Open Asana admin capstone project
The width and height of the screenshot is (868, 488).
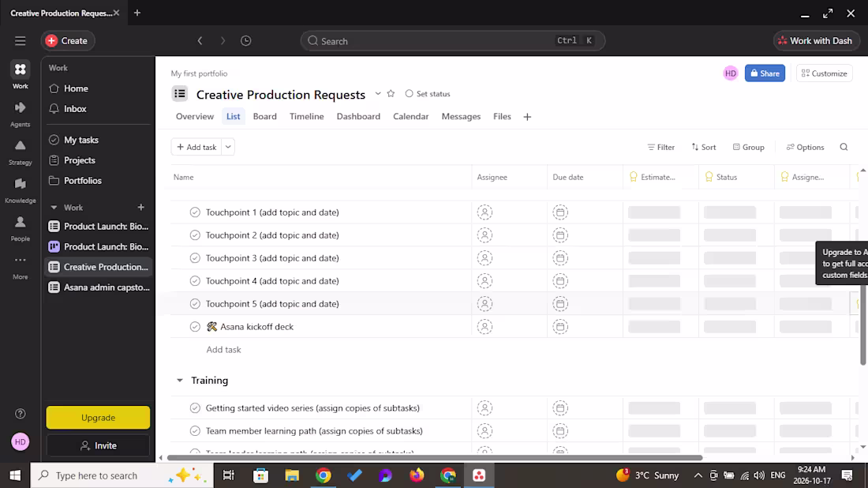99,287
